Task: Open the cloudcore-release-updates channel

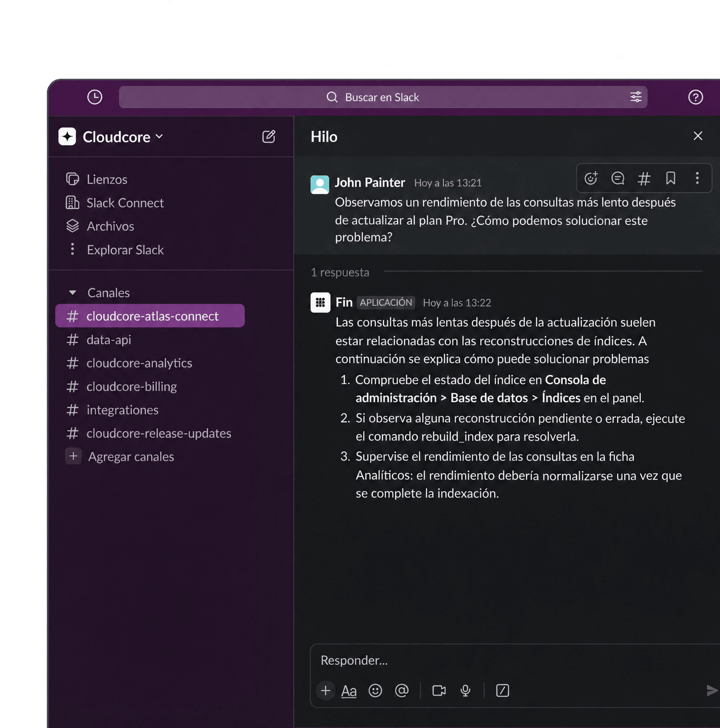Action: [149, 433]
